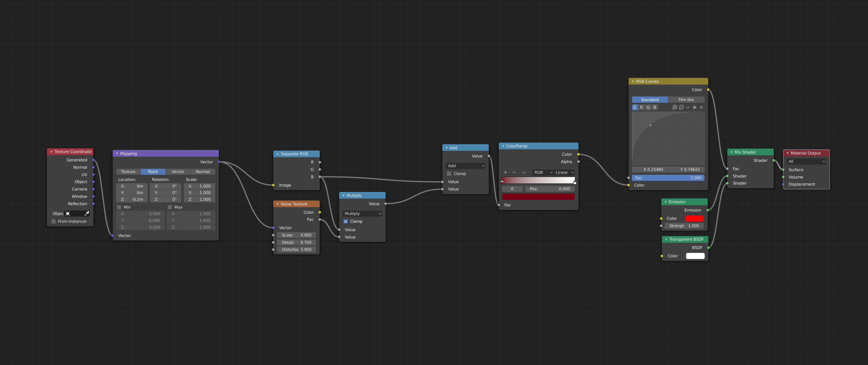Enable From Instancer checkbox
The height and width of the screenshot is (365, 868).
pos(54,222)
